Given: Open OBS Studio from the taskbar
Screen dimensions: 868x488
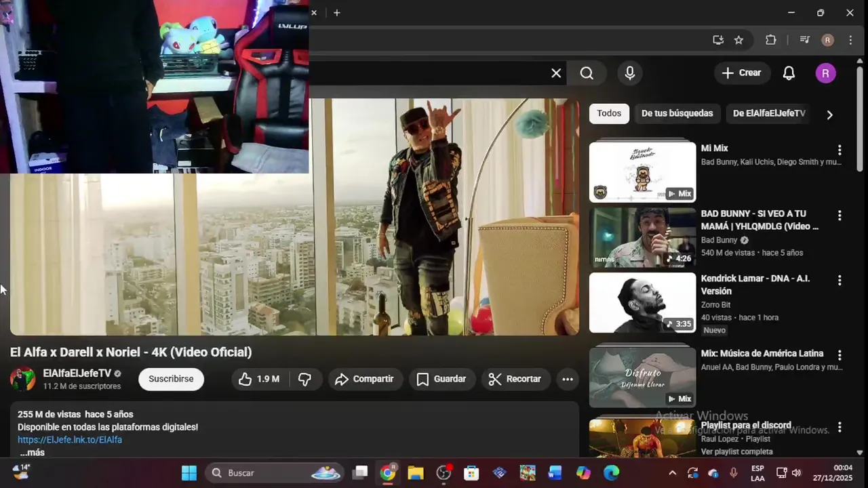Looking at the screenshot, I should tap(443, 472).
